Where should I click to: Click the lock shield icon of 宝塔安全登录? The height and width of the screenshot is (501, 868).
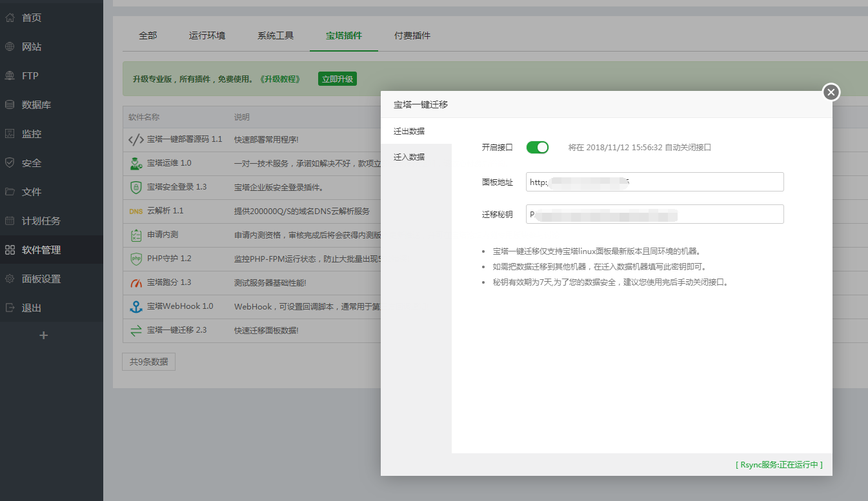[136, 187]
